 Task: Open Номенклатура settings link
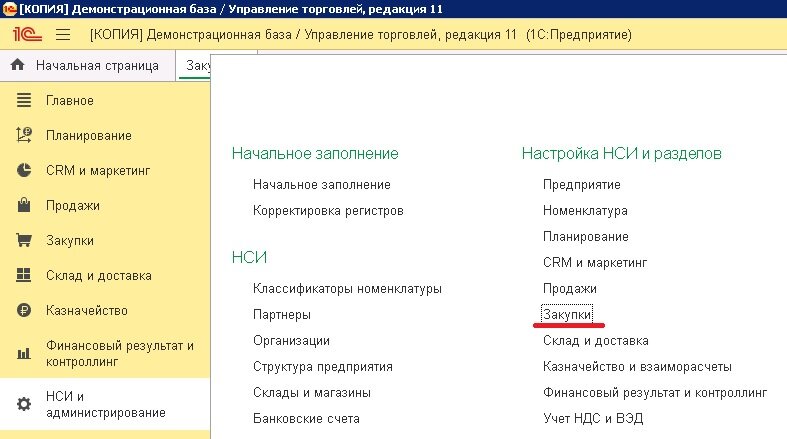585,211
